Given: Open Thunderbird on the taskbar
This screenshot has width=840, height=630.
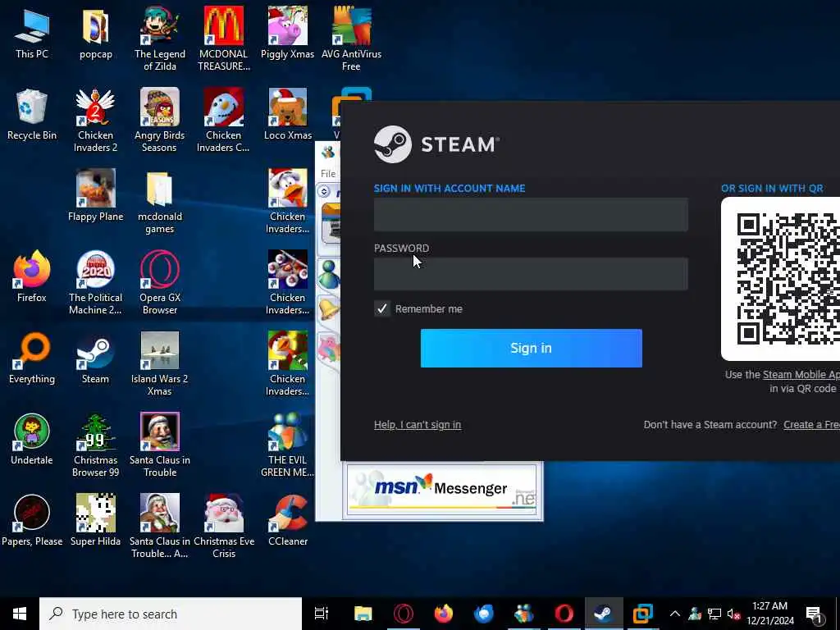Looking at the screenshot, I should click(484, 614).
